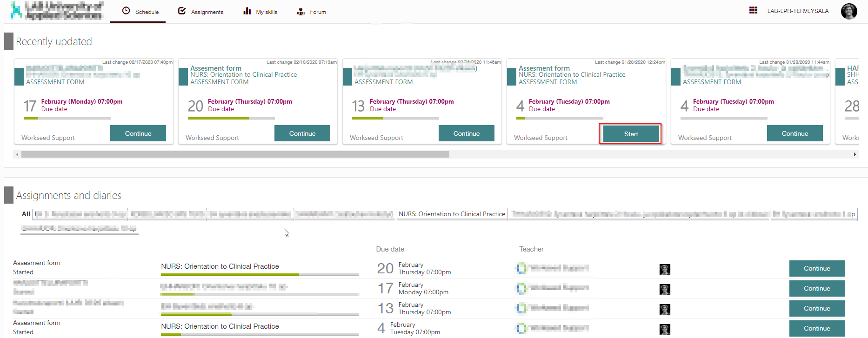This screenshot has width=868, height=338.
Task: Click teacher photo in February 20 row
Action: point(665,269)
